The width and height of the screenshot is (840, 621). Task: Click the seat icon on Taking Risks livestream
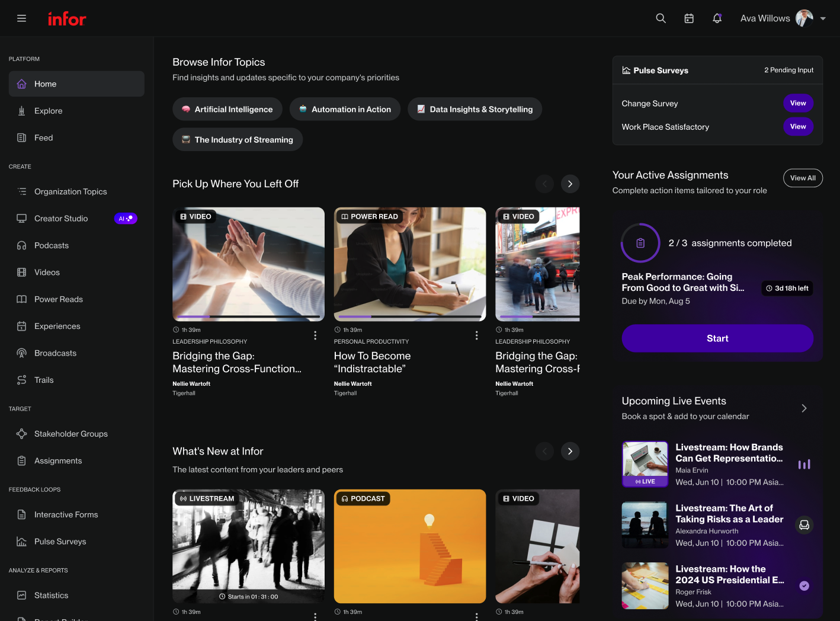point(804,525)
